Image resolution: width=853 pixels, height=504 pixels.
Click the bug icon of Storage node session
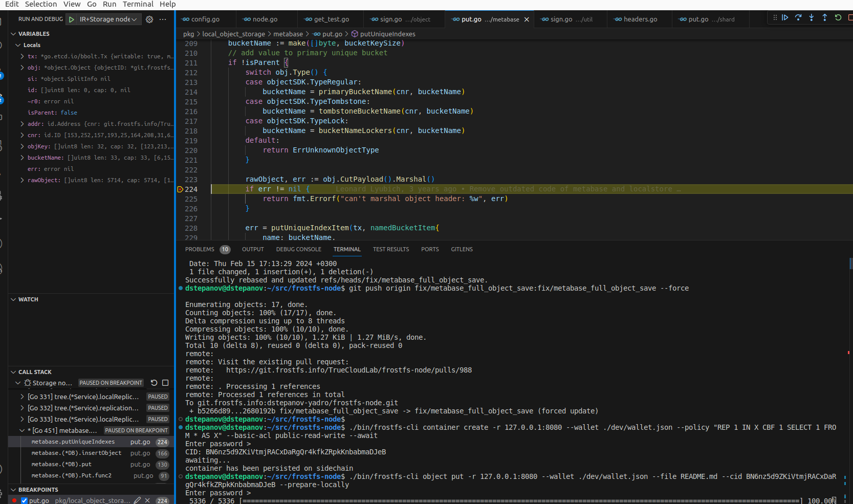[x=28, y=383]
